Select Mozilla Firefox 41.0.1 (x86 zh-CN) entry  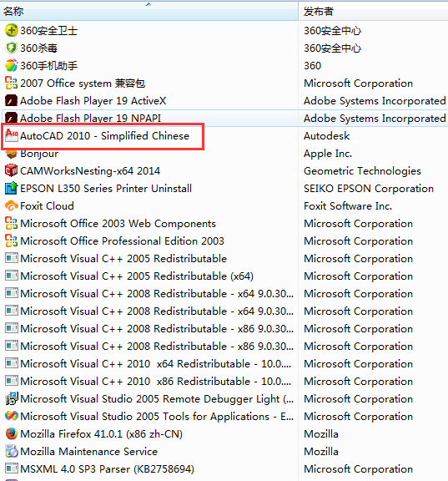point(102,433)
